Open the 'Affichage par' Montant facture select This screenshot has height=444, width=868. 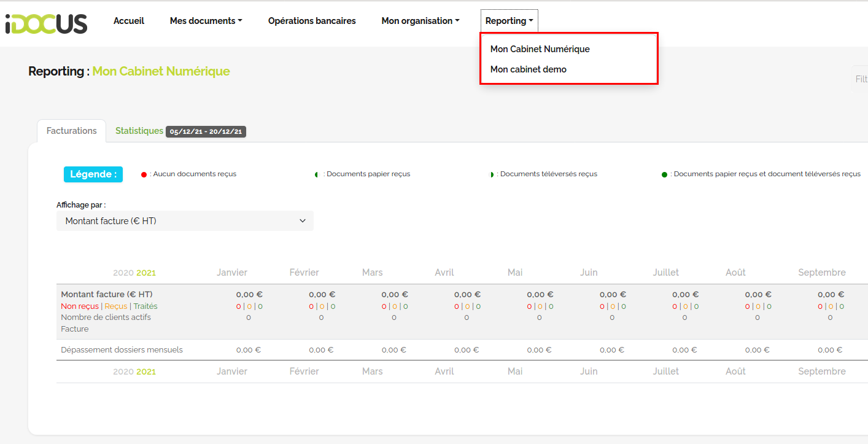(x=185, y=221)
